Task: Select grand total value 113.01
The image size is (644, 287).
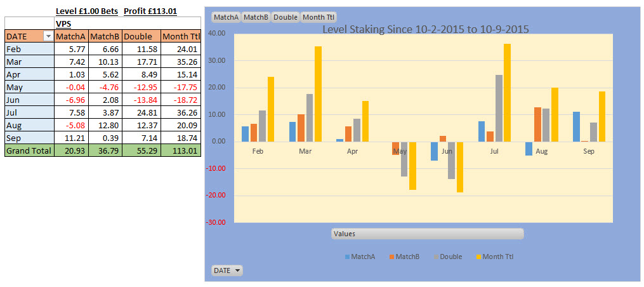Action: click(181, 151)
